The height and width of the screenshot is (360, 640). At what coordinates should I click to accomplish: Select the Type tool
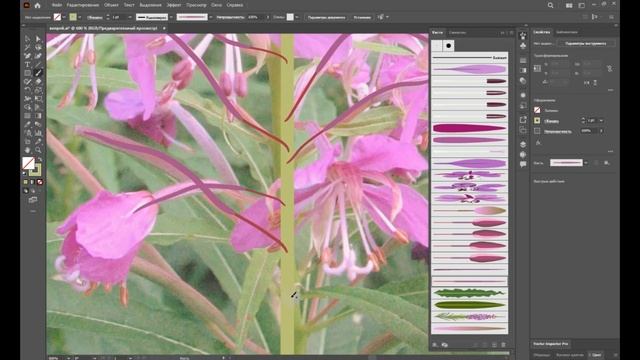28,64
